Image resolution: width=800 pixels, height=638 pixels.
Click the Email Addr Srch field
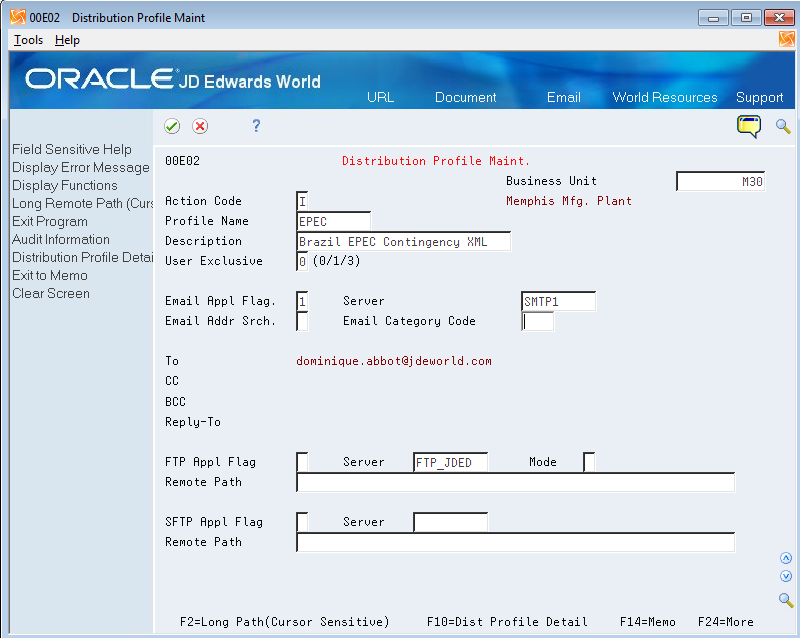(x=302, y=321)
